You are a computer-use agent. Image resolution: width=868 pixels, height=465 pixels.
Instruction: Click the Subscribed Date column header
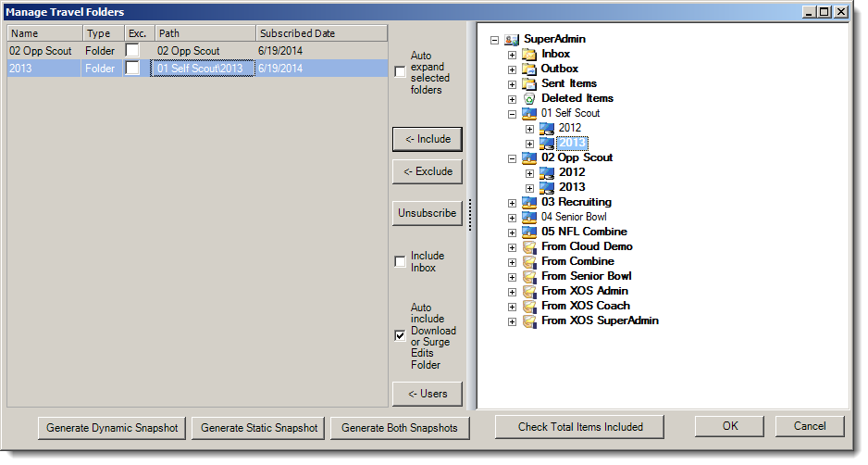point(321,33)
